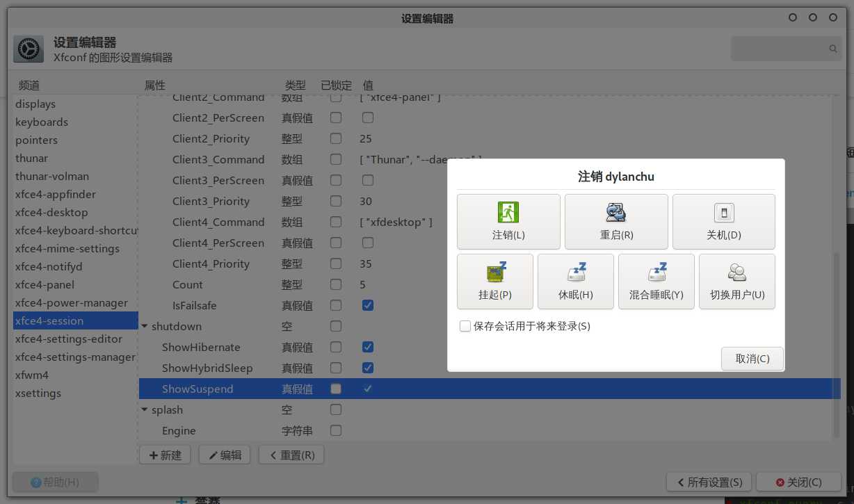Select the displays channel

tap(76, 104)
